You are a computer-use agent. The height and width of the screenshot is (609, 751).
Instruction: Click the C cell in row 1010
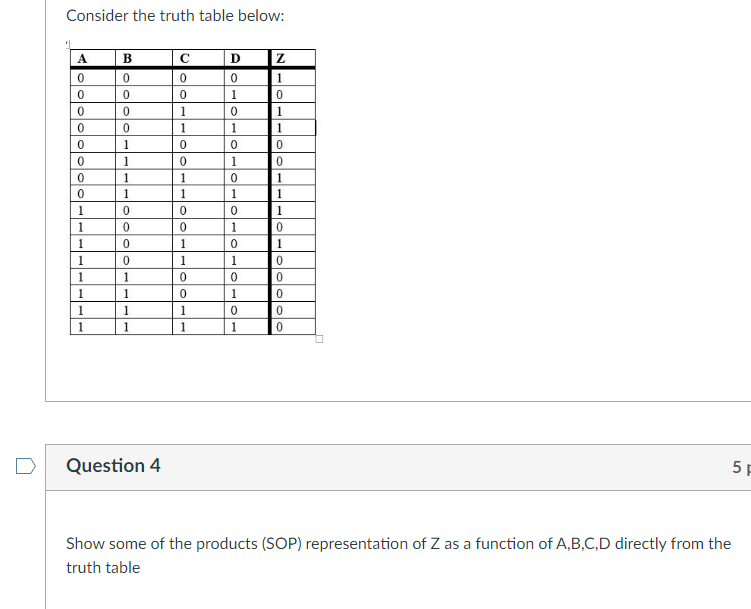198,244
